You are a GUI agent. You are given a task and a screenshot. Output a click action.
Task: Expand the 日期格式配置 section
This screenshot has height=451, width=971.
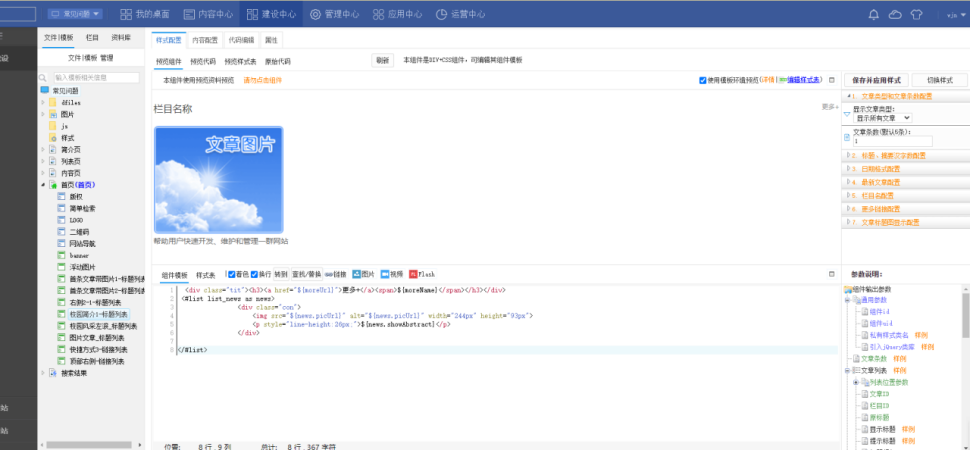(x=893, y=169)
